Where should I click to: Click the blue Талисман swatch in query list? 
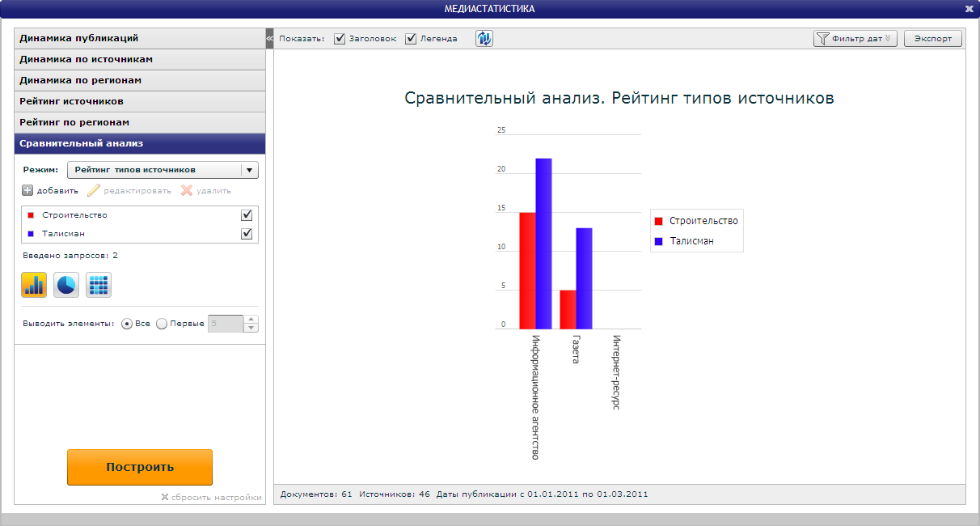coord(31,234)
